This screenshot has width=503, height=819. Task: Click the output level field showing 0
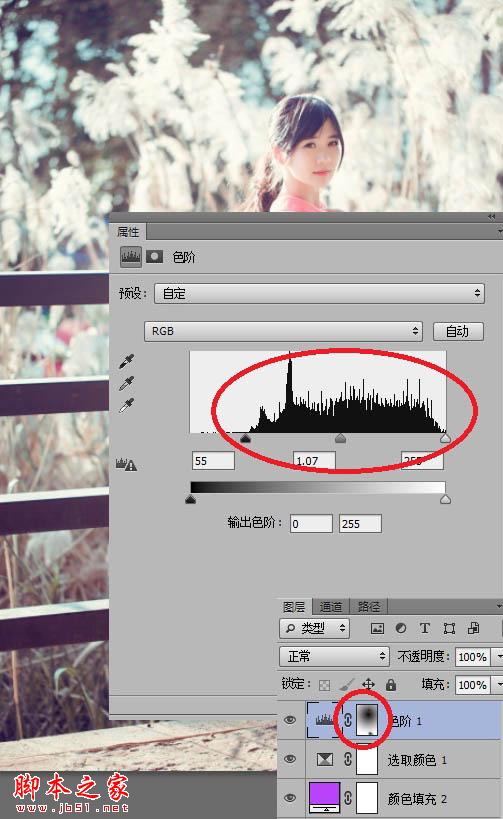click(311, 523)
